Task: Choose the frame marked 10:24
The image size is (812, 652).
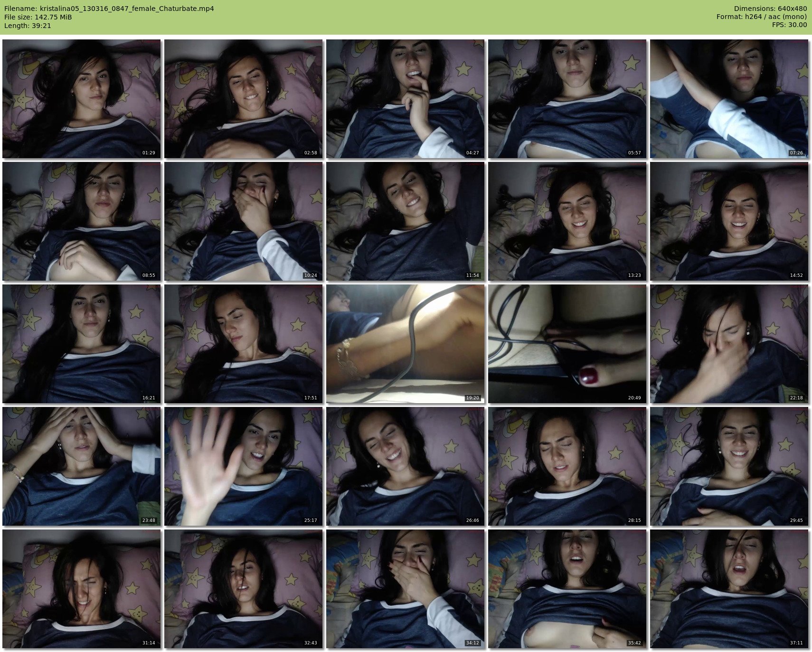Action: pyautogui.click(x=243, y=221)
